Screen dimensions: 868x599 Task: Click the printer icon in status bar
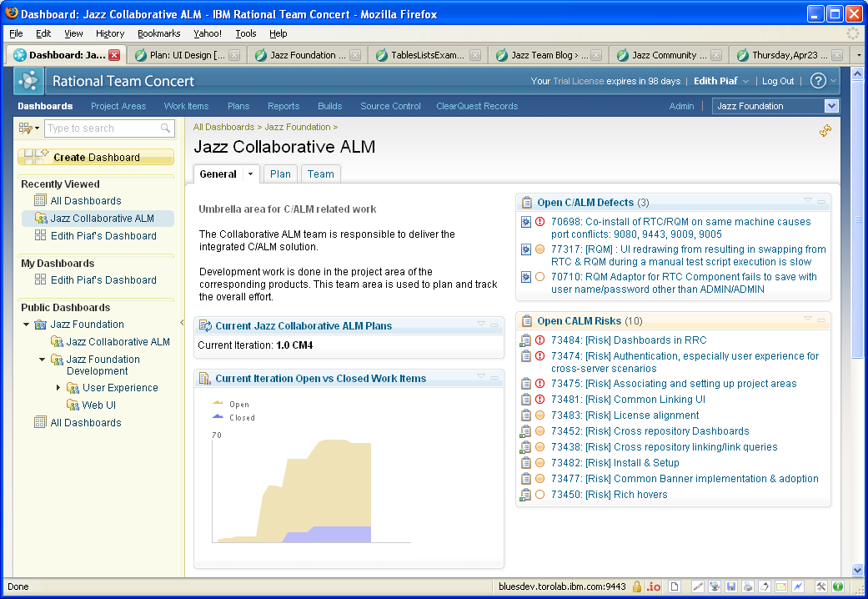tap(747, 586)
